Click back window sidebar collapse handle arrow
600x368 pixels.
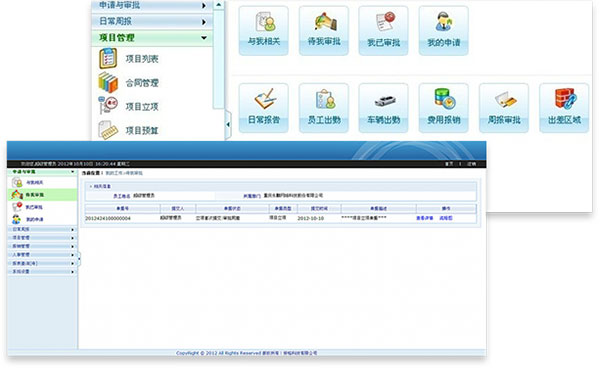pyautogui.click(x=228, y=124)
